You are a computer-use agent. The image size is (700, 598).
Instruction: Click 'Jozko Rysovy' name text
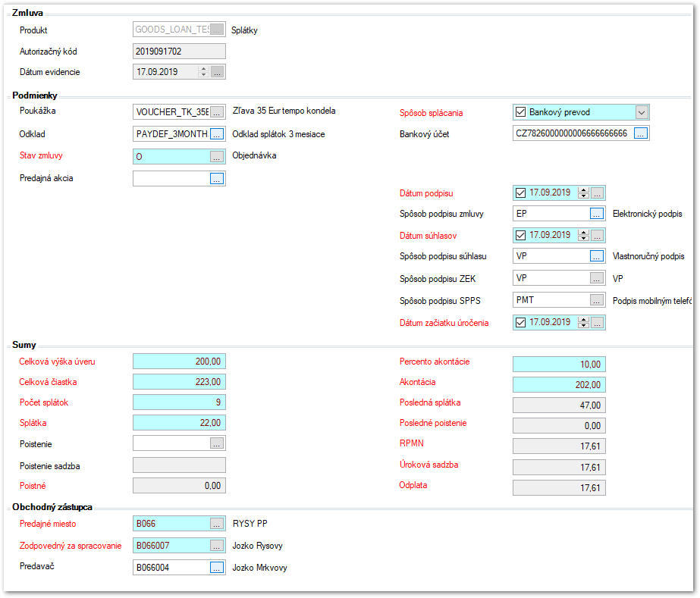[x=258, y=546]
